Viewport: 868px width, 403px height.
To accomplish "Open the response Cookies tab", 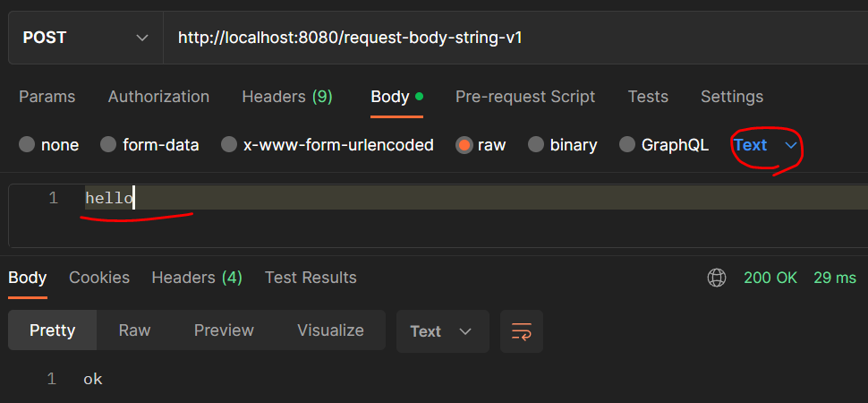I will pos(99,278).
